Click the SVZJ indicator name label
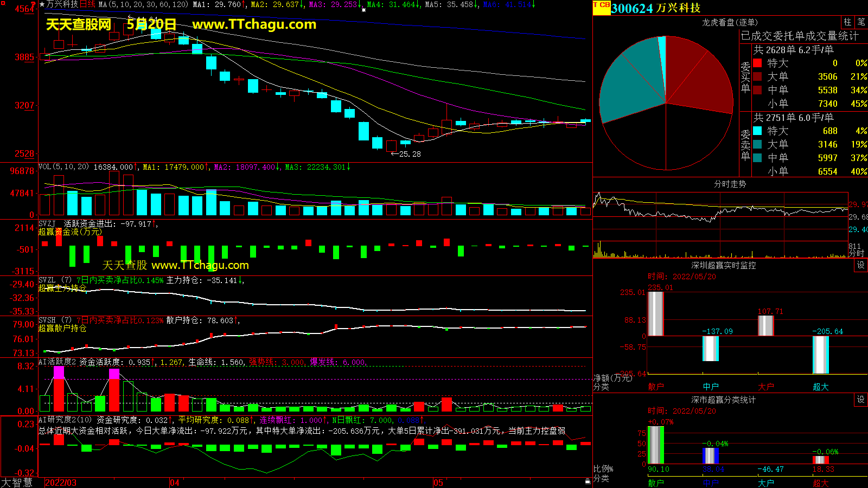This screenshot has height=488, width=868. click(x=47, y=223)
